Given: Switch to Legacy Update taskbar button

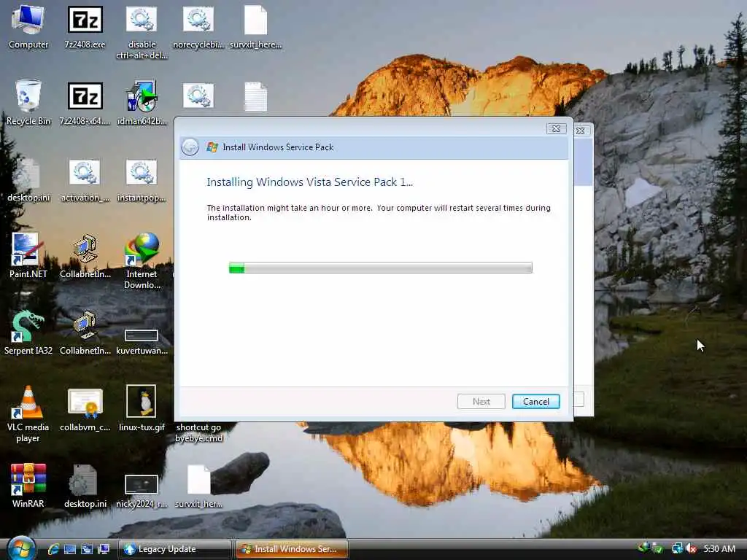Looking at the screenshot, I should (174, 549).
